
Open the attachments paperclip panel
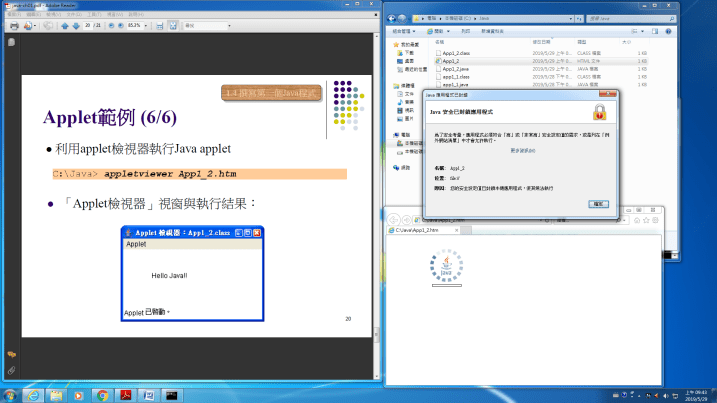click(x=10, y=370)
